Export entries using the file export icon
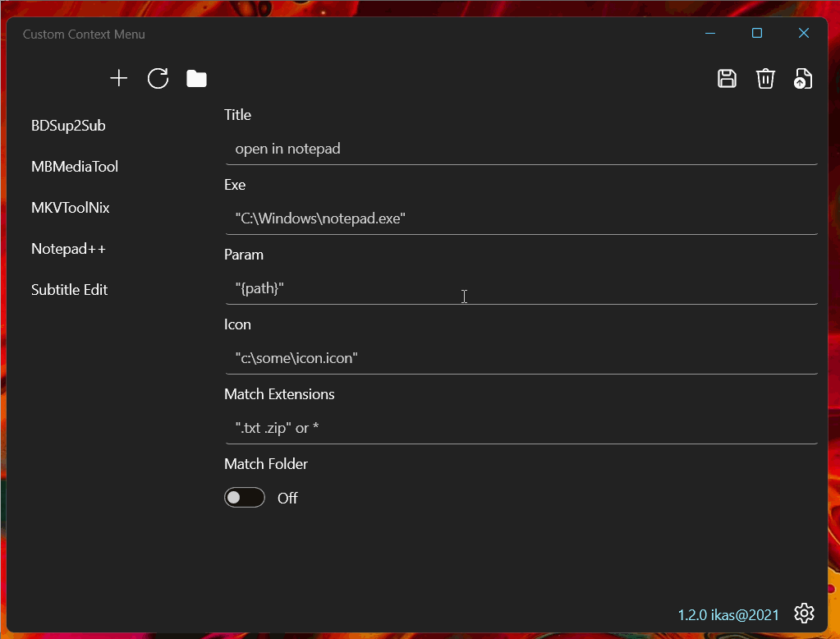This screenshot has width=840, height=639. [x=803, y=78]
